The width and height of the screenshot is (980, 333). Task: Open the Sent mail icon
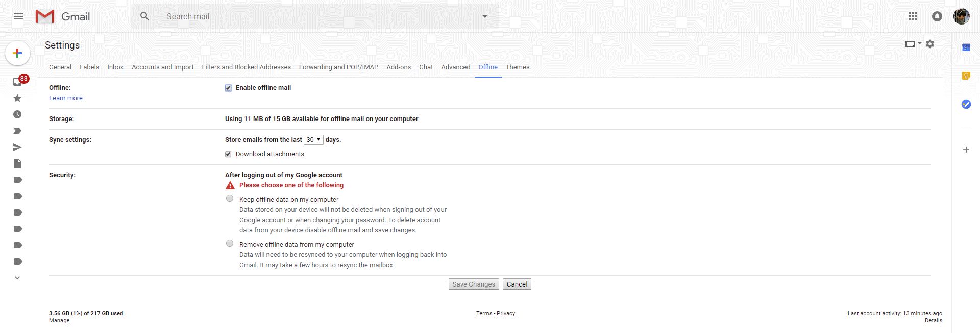[17, 147]
